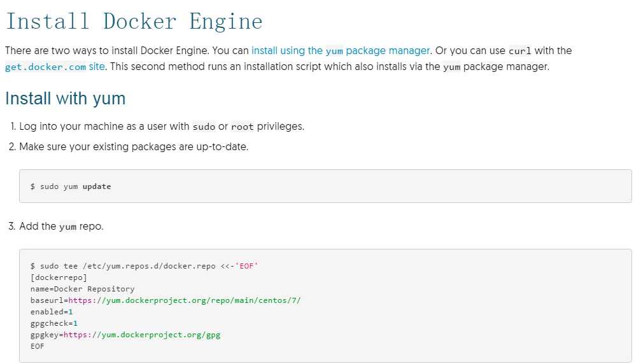Click the baseurl https://yum.dockerproject.org/repo/main/centos/7/ line
This screenshot has height=364, width=634.
[166, 300]
